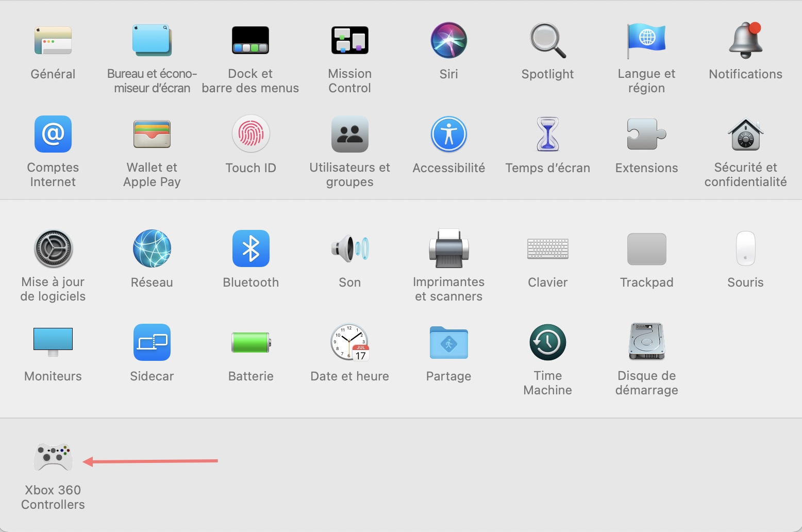
Task: Open the Général preferences pane
Action: click(53, 41)
